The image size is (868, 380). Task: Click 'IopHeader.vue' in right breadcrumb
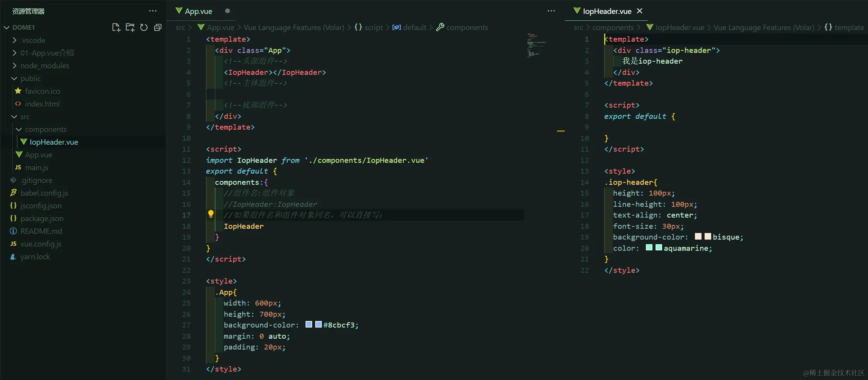679,27
